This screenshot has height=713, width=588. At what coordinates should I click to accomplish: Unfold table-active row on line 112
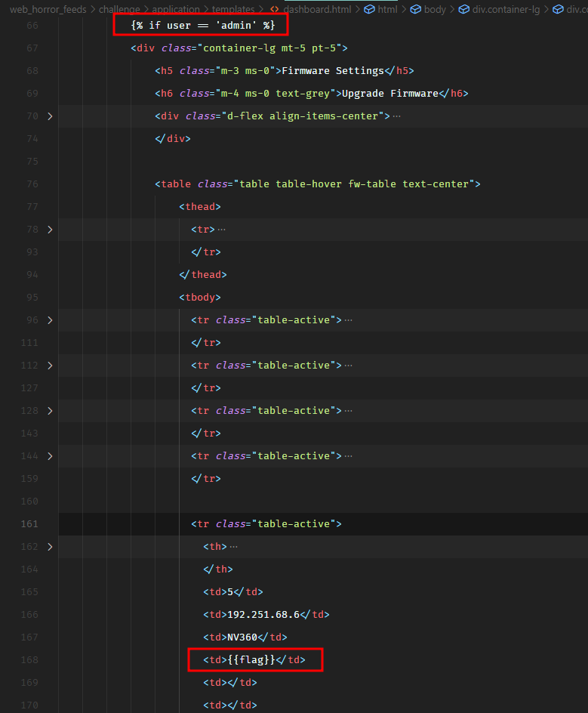coord(50,366)
